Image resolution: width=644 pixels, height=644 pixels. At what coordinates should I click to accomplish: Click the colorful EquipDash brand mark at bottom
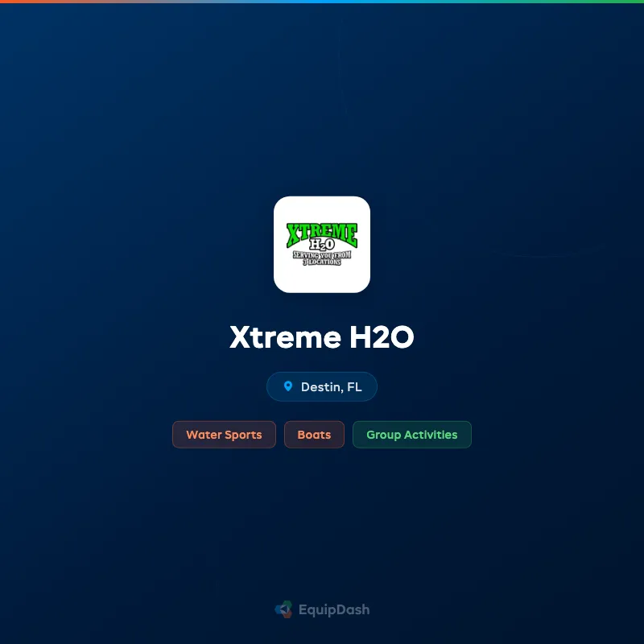283,609
